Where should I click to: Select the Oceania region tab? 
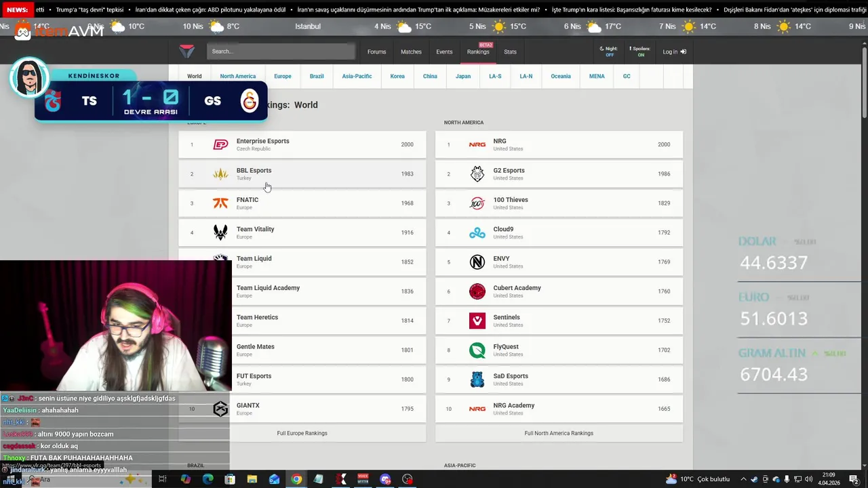coord(561,76)
